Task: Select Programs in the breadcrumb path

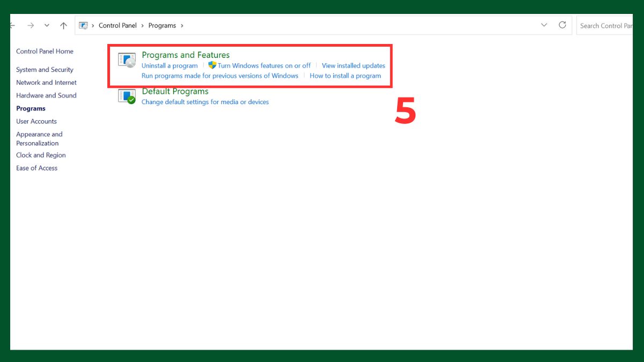Action: (x=162, y=26)
